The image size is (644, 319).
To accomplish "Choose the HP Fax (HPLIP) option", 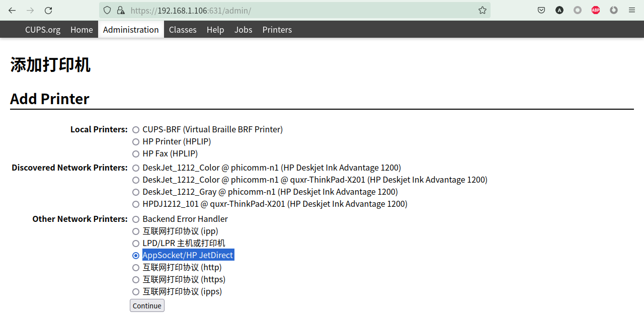I will click(136, 154).
